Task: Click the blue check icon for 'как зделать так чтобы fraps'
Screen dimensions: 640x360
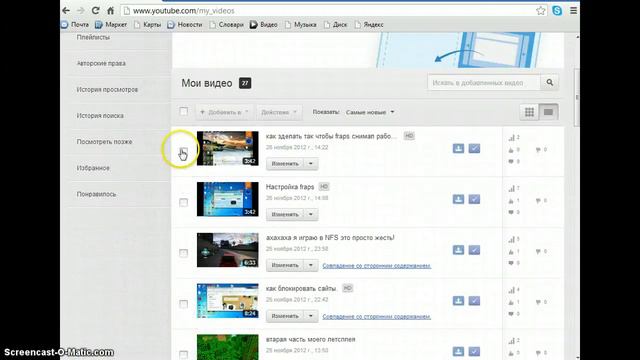Action: click(x=474, y=149)
